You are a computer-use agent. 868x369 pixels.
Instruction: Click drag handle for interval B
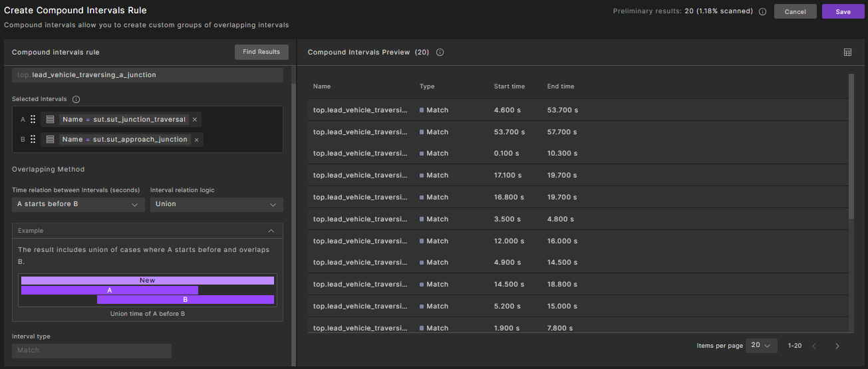tap(33, 140)
